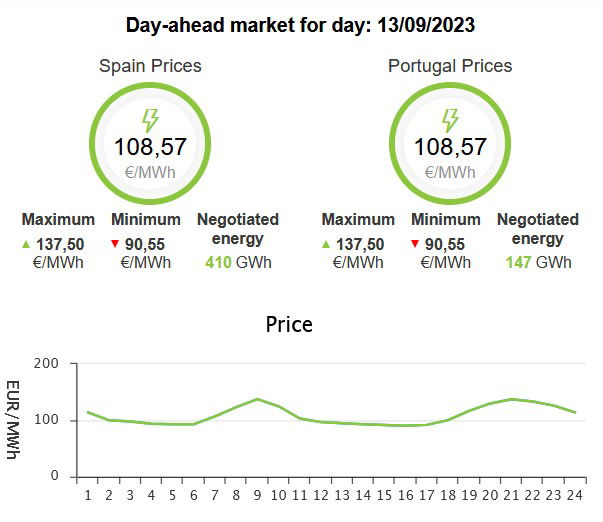This screenshot has width=603, height=522.
Task: Click the price line peak at hour 9
Action: pyautogui.click(x=257, y=399)
